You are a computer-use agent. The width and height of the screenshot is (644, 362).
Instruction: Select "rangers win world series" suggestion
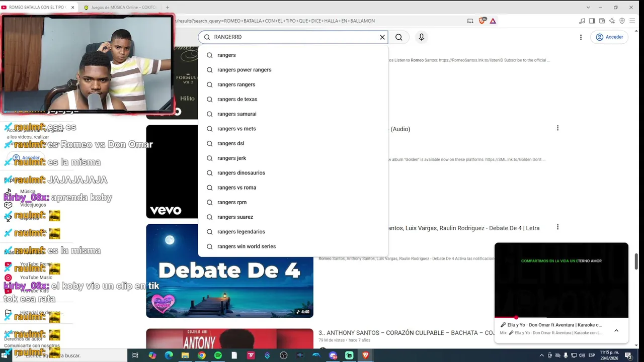(293, 246)
